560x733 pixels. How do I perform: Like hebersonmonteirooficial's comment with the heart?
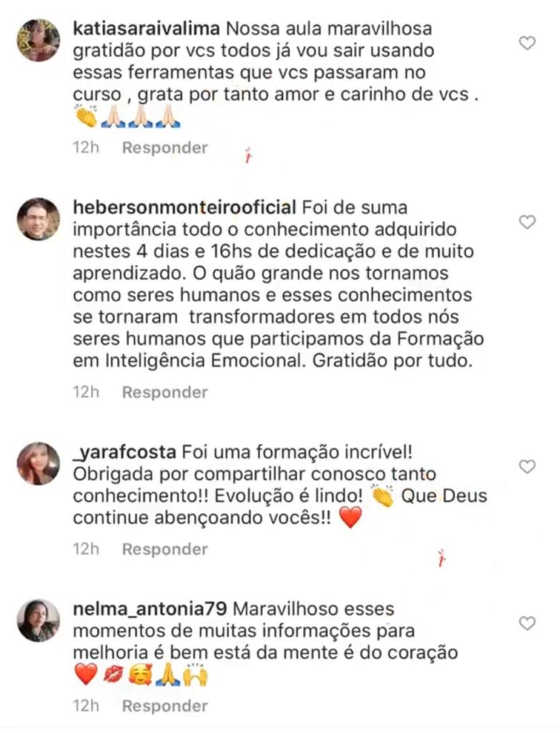click(x=527, y=222)
